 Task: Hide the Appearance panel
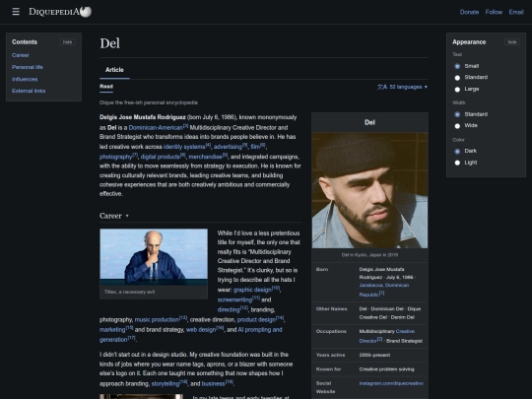[512, 42]
